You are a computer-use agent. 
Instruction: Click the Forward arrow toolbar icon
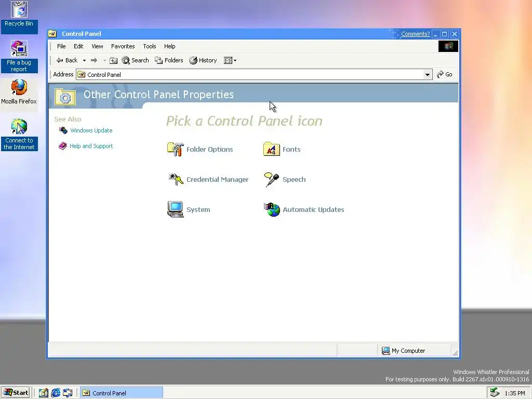coord(94,60)
